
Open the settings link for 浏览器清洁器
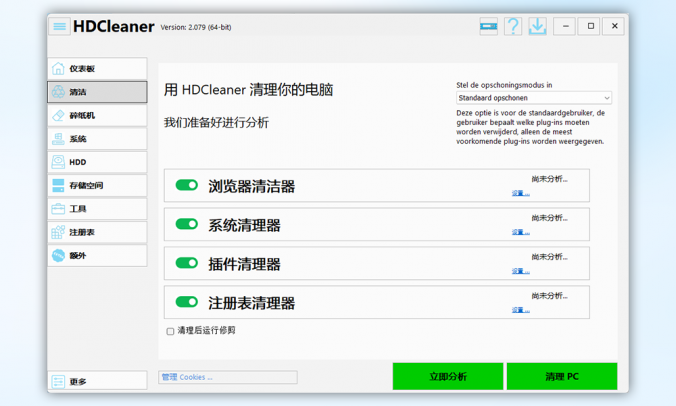coord(521,193)
